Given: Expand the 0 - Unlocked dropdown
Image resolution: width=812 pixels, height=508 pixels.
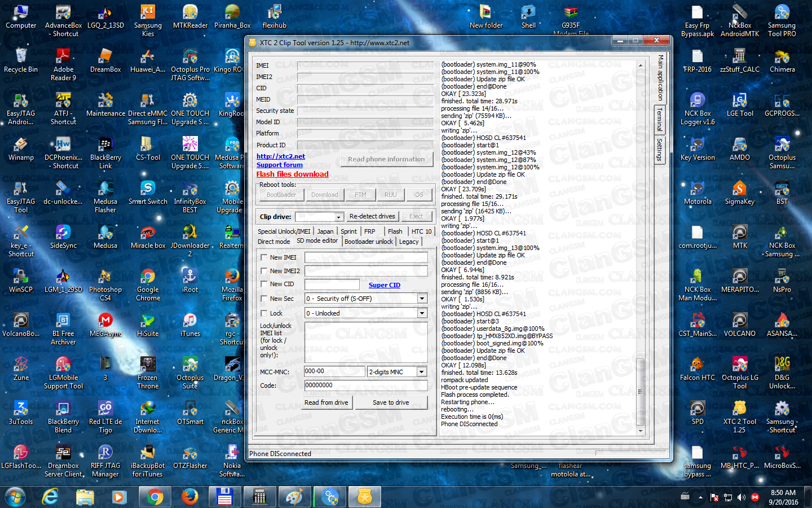Looking at the screenshot, I should coord(422,313).
